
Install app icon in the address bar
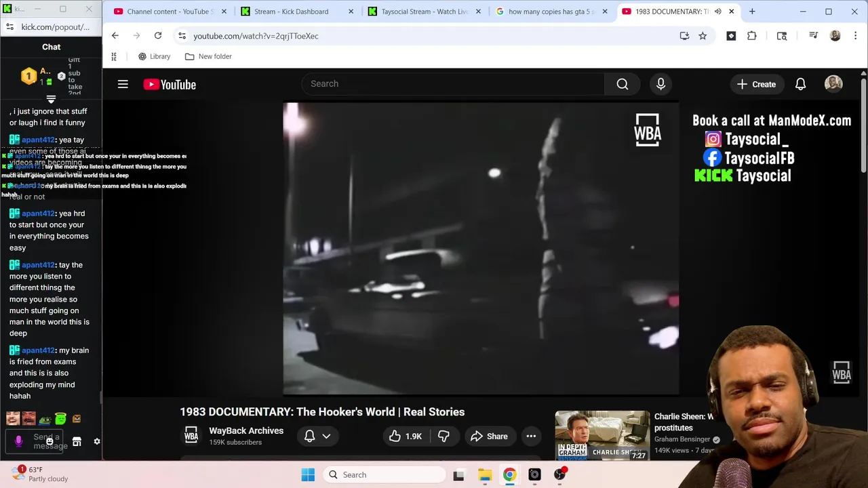tap(684, 35)
